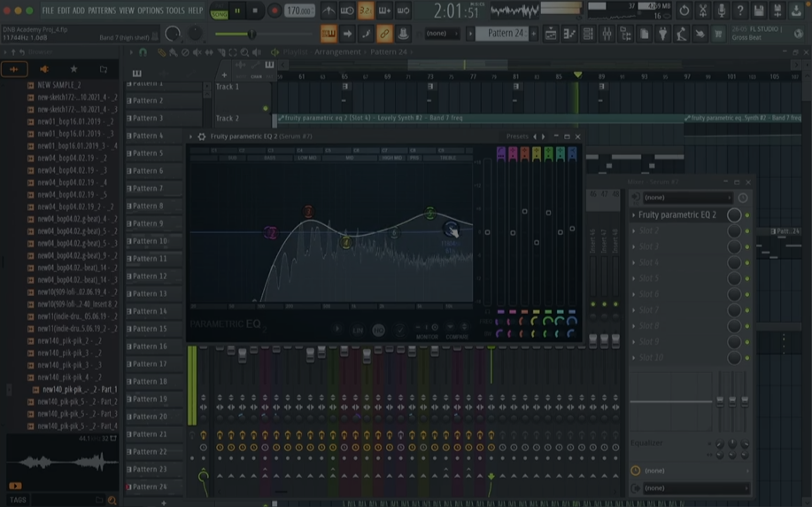
Task: Open the mixer input (none) dropdown at top
Action: [688, 198]
